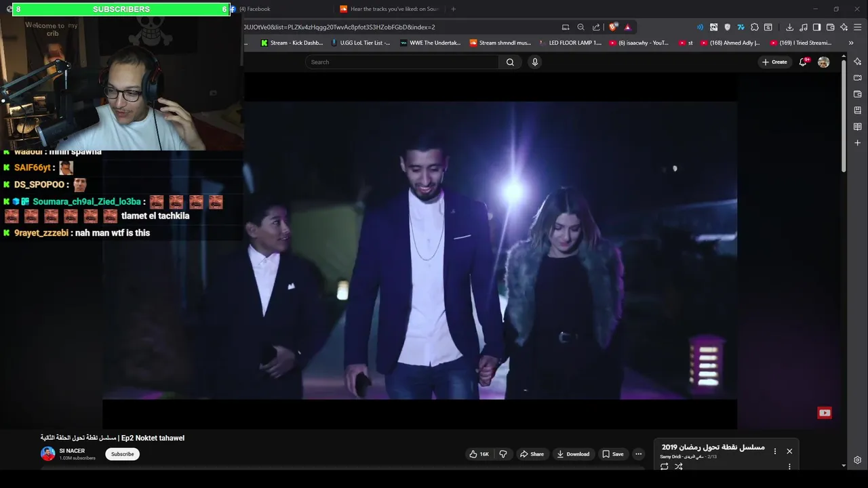The height and width of the screenshot is (488, 868).
Task: Click the 'Ep2 Noktet tahawel' video title
Action: point(112,438)
